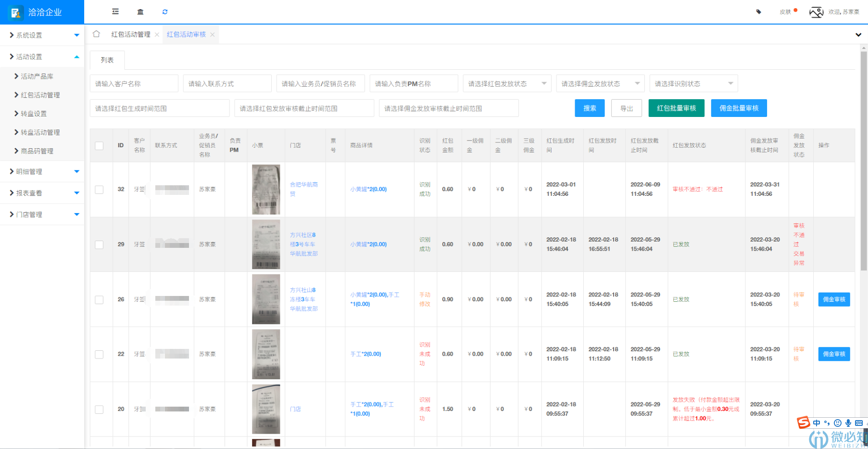Image resolution: width=868 pixels, height=449 pixels.
Task: Open receipt thumbnail for ID 29
Action: click(x=266, y=244)
